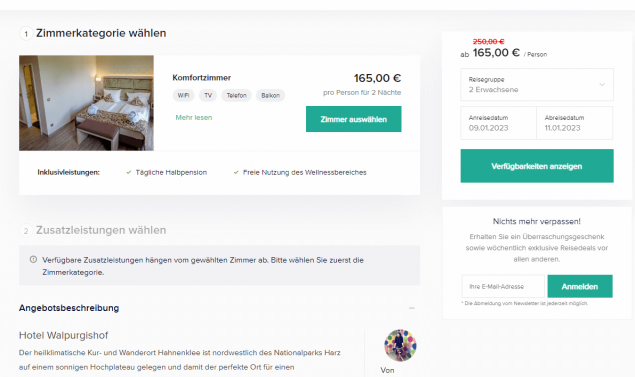
Task: Click the Zimmer auswählen button
Action: point(354,119)
